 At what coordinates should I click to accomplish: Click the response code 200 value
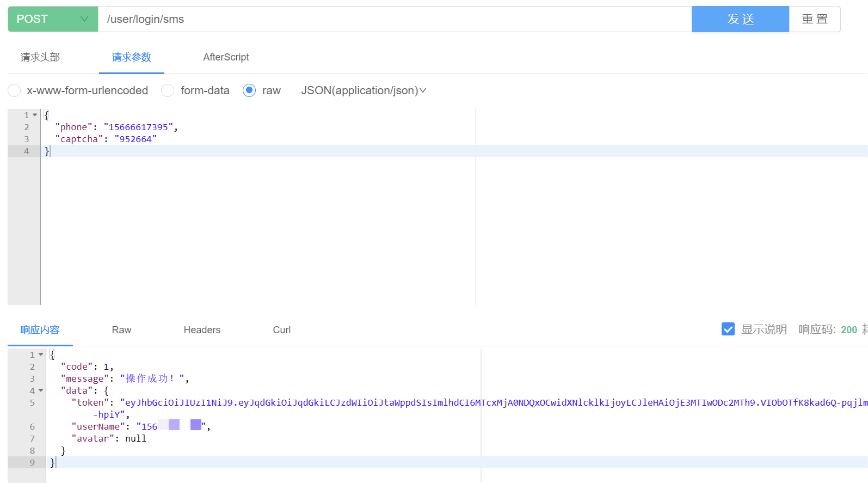click(848, 329)
